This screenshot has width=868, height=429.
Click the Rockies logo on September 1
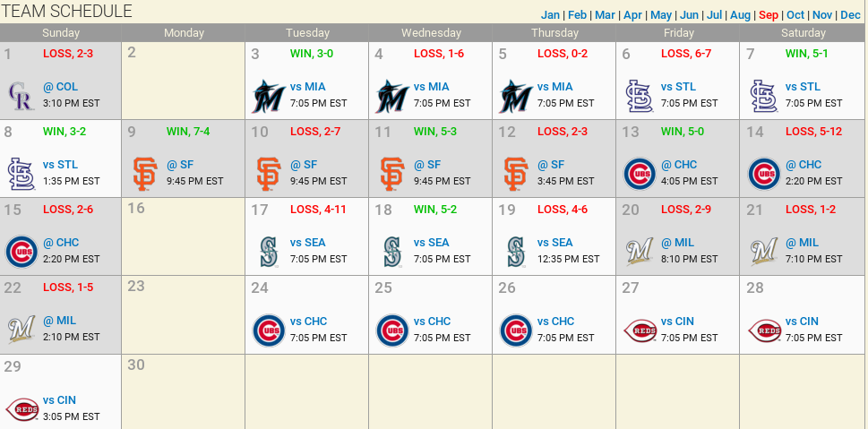tap(21, 95)
